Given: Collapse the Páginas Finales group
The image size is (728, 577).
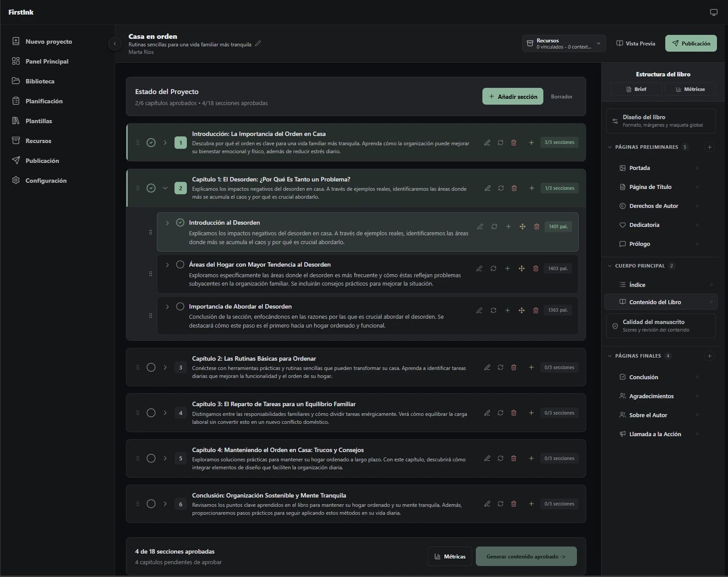Looking at the screenshot, I should (x=610, y=356).
